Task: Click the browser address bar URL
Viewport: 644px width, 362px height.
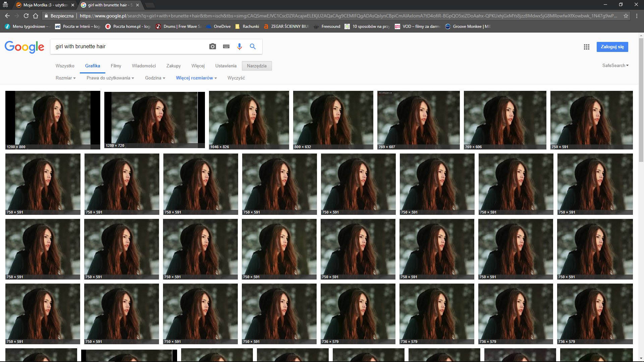Action: coord(348,16)
